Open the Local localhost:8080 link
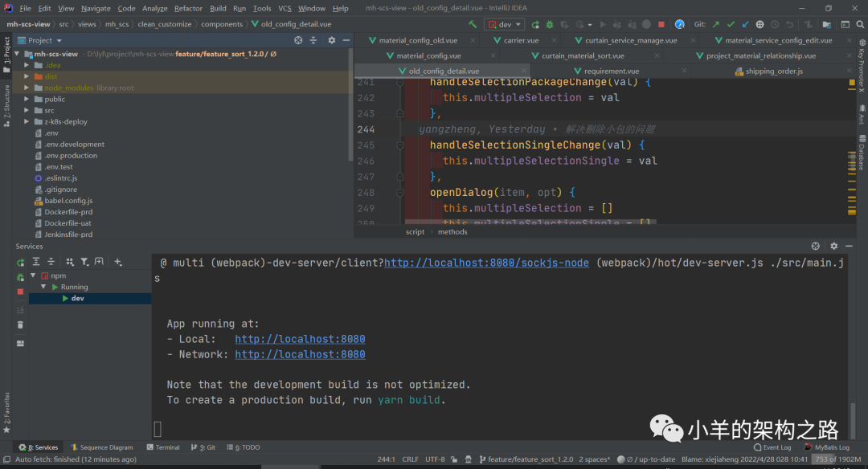Viewport: 868px width, 469px height. click(x=300, y=339)
